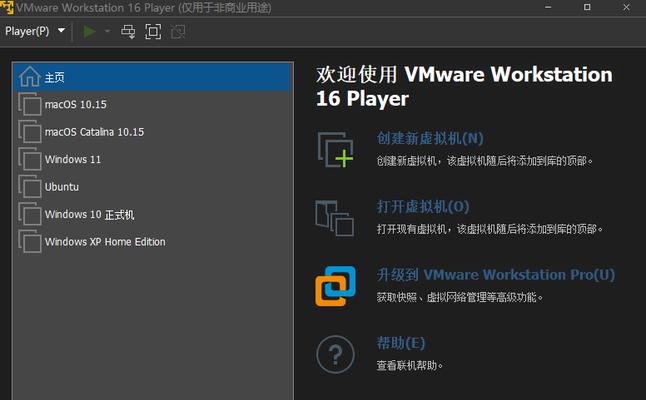The image size is (646, 400).
Task: Select the macOS 10.15 virtual machine
Action: coord(153,104)
